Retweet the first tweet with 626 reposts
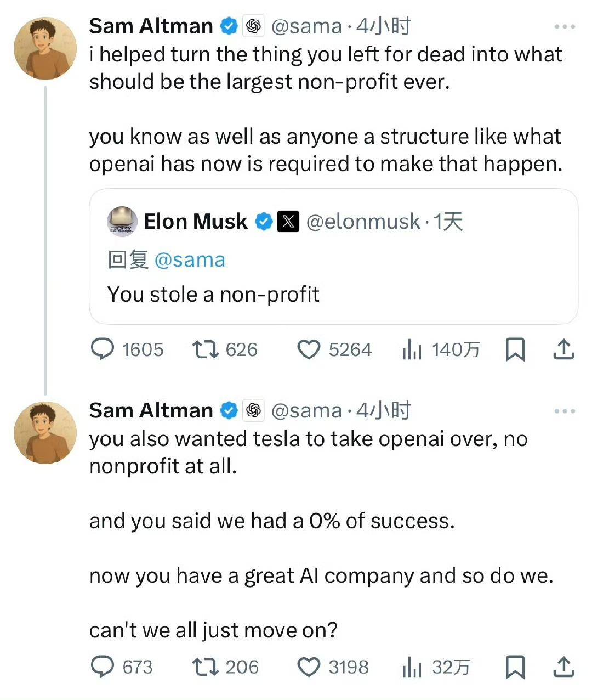The width and height of the screenshot is (592, 700). tap(206, 349)
